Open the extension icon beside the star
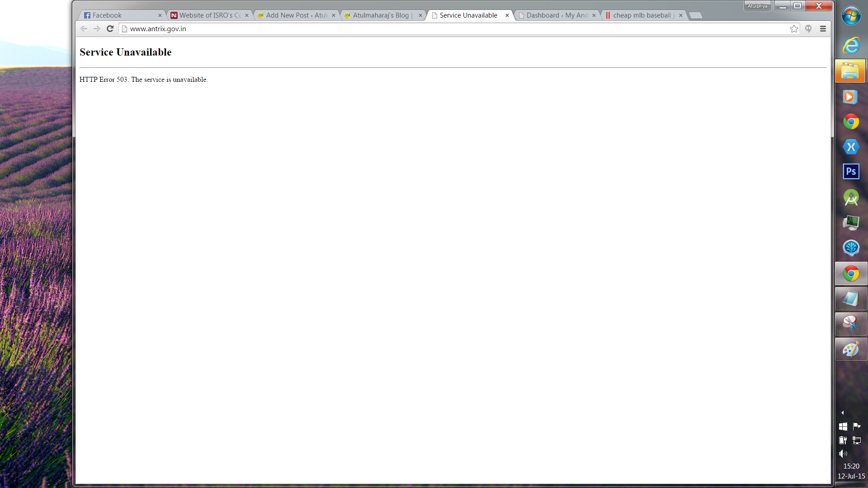The image size is (868, 488). pyautogui.click(x=808, y=29)
